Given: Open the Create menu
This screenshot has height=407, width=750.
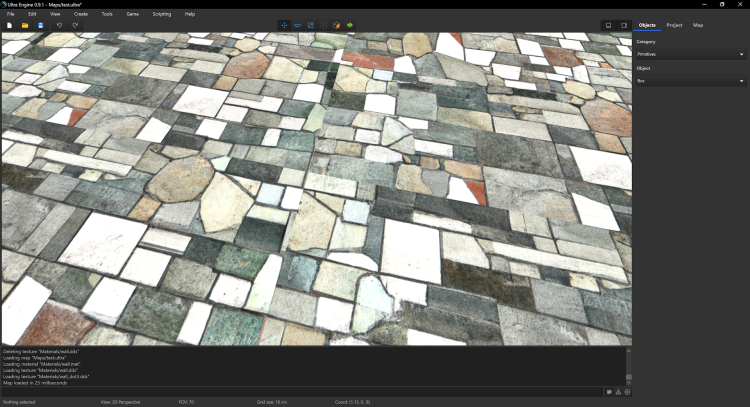Looking at the screenshot, I should click(x=81, y=14).
